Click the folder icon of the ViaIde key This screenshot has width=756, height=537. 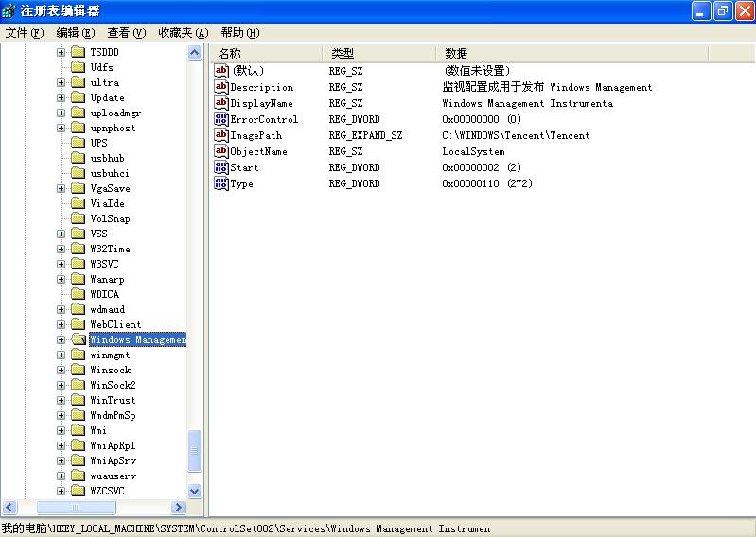[79, 203]
